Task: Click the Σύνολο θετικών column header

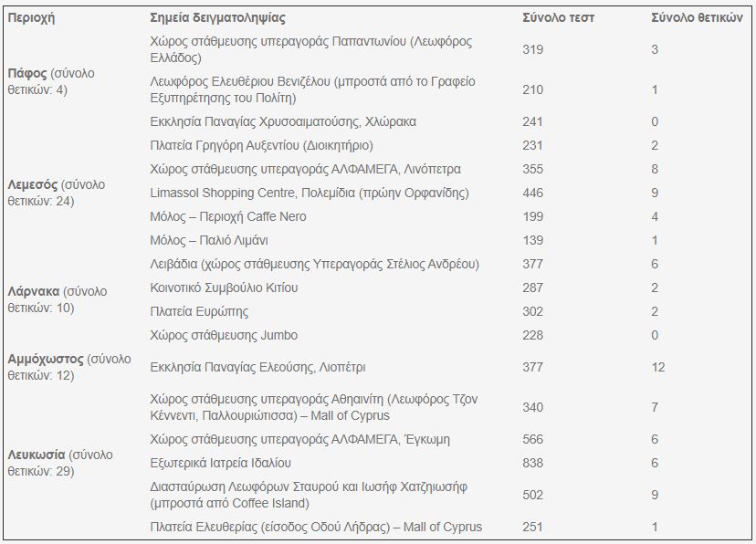Action: click(697, 18)
